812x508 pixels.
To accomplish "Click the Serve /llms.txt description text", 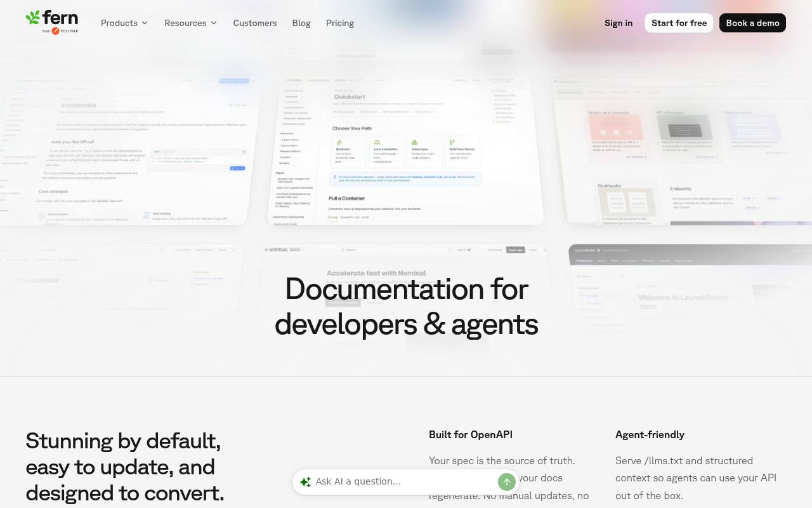I will 696,478.
